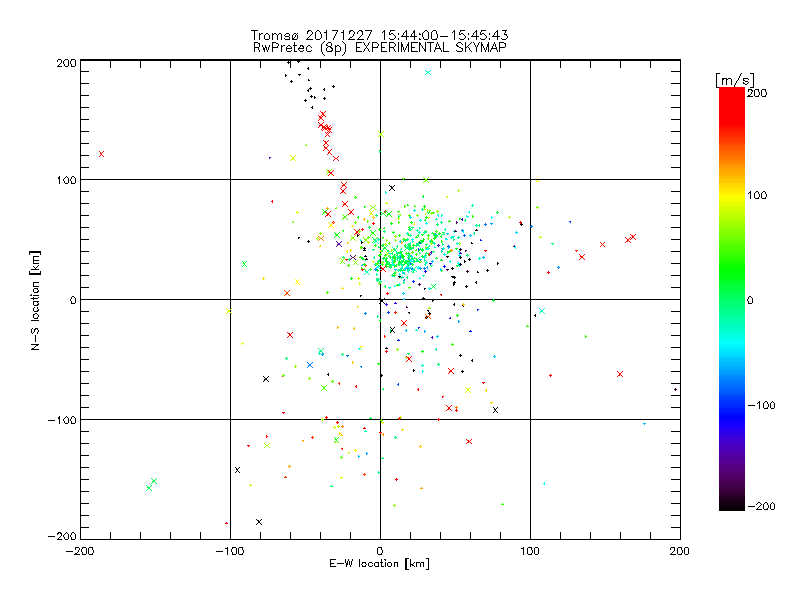The image size is (800, 600).
Task: Click the red X marker at east 160, south -62
Action: coord(620,374)
